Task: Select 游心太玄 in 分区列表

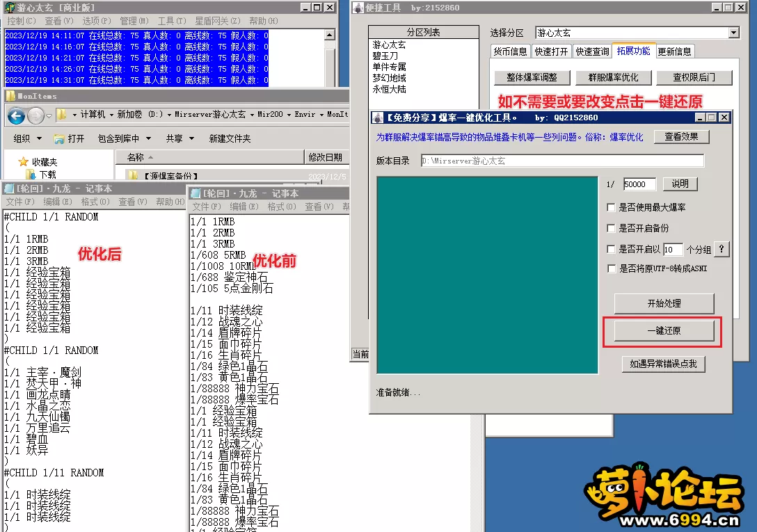Action: pos(389,45)
